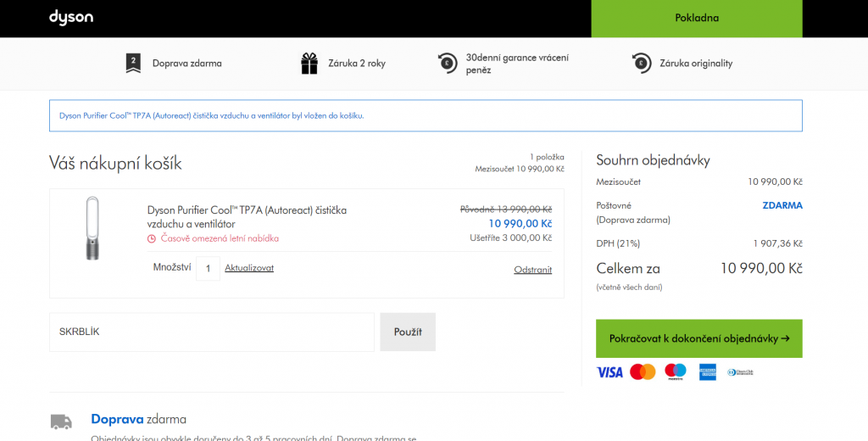This screenshot has height=441, width=868.
Task: Click the Maestro payment icon
Action: [x=676, y=371]
